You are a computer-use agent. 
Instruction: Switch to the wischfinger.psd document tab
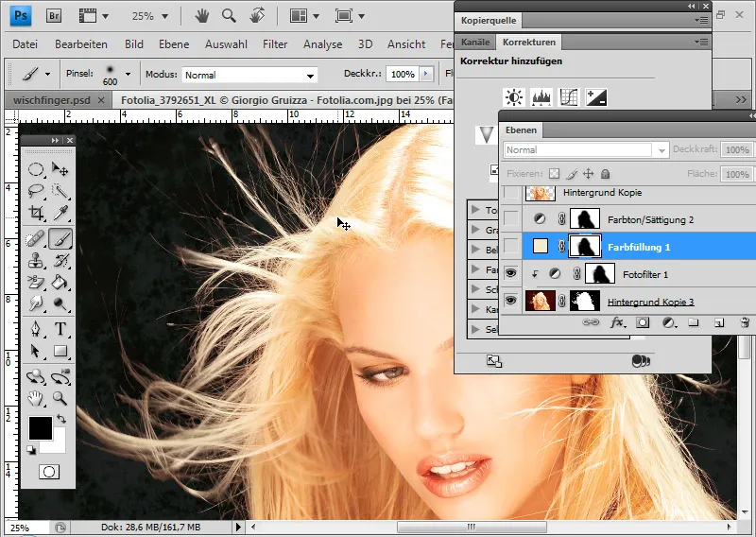tap(52, 100)
